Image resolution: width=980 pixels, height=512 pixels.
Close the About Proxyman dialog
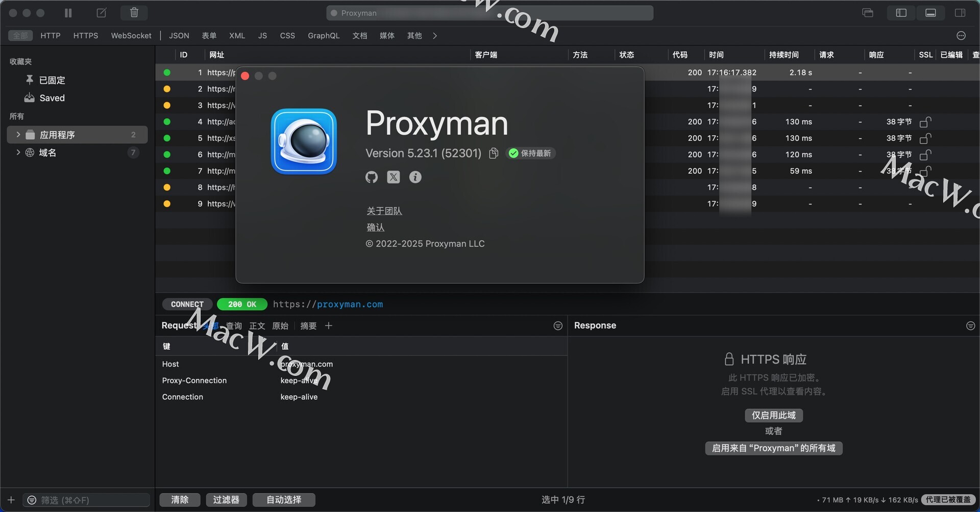245,76
